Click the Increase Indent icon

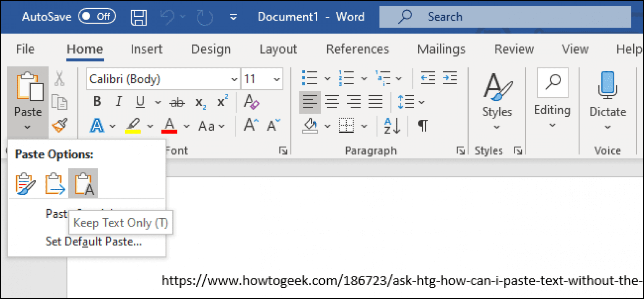pyautogui.click(x=449, y=78)
